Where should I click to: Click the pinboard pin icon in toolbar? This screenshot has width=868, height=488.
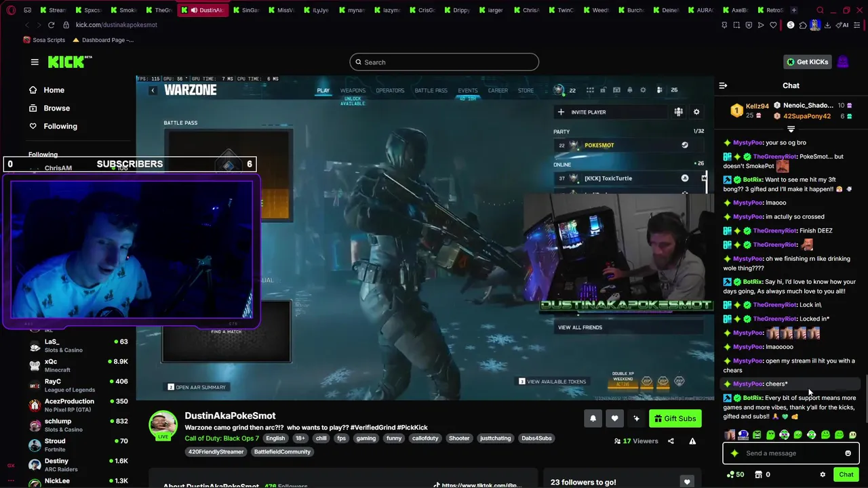pos(724,25)
